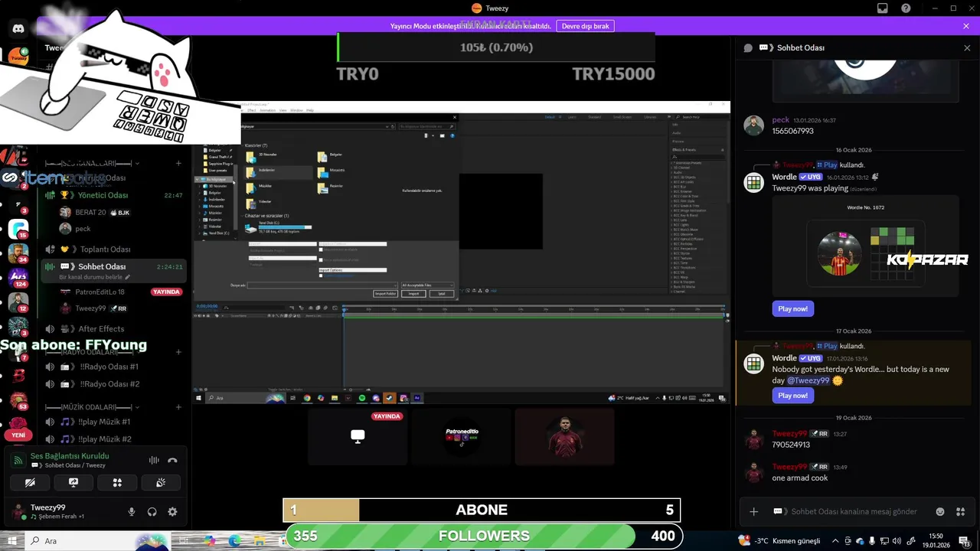The width and height of the screenshot is (980, 551).
Task: Click 'Devre dışı bırak' streamer mode button
Action: tap(585, 26)
